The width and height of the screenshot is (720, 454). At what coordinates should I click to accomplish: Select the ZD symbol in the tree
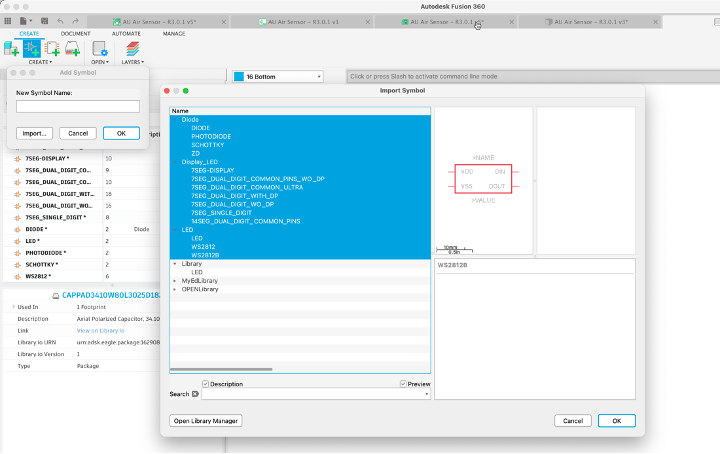[x=196, y=153]
